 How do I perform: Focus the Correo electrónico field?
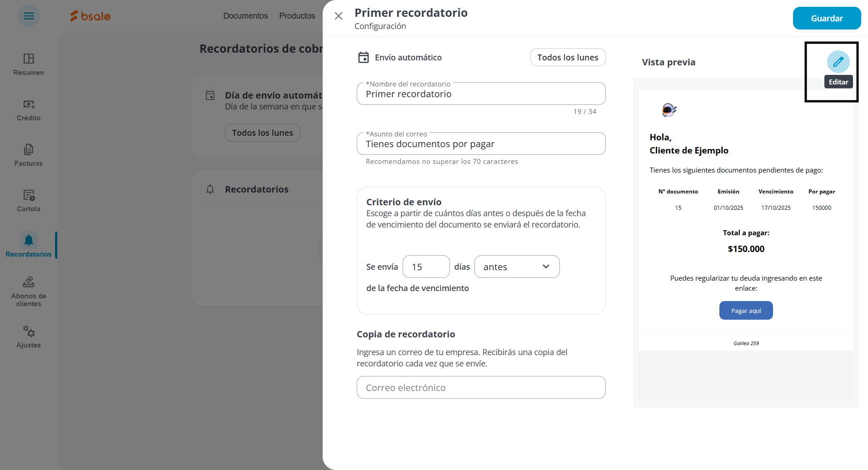tap(481, 387)
